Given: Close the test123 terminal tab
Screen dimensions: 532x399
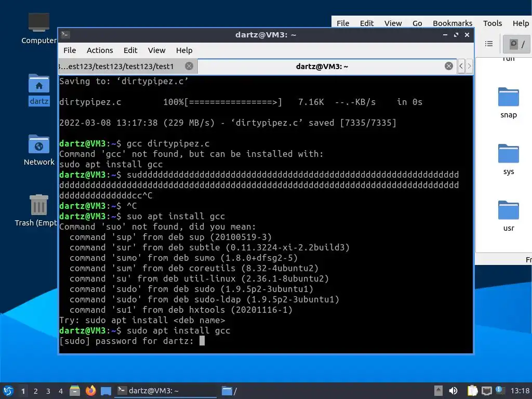Looking at the screenshot, I should point(189,66).
